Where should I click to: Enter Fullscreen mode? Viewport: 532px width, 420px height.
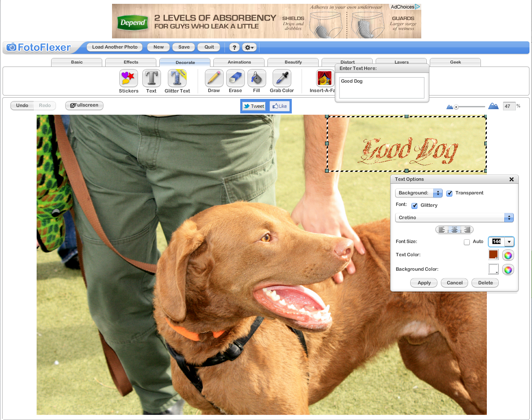tap(84, 105)
